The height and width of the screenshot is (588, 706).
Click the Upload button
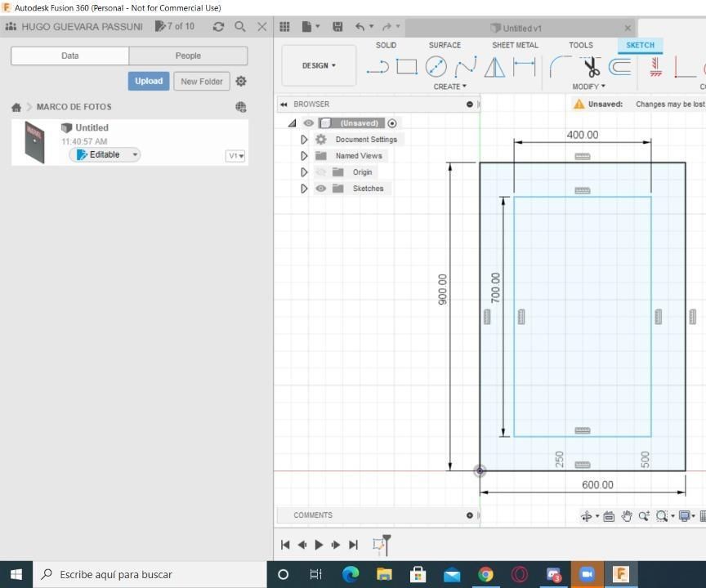(149, 81)
